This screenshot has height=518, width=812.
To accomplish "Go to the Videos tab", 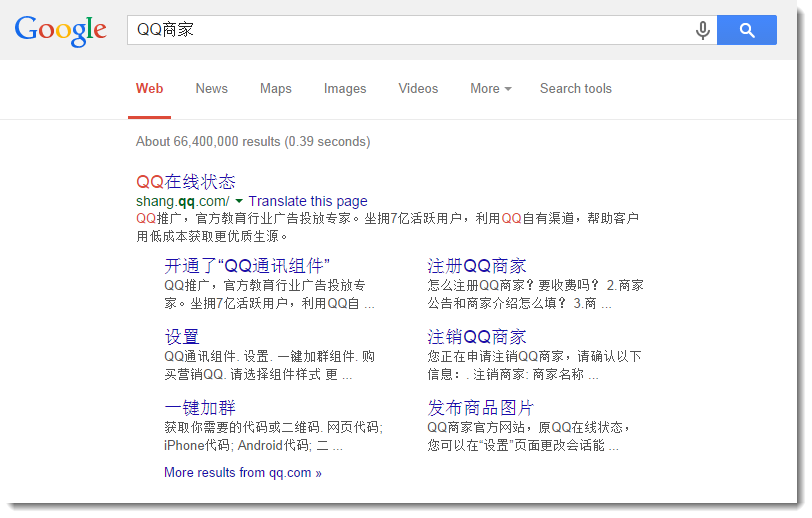I will (x=418, y=88).
